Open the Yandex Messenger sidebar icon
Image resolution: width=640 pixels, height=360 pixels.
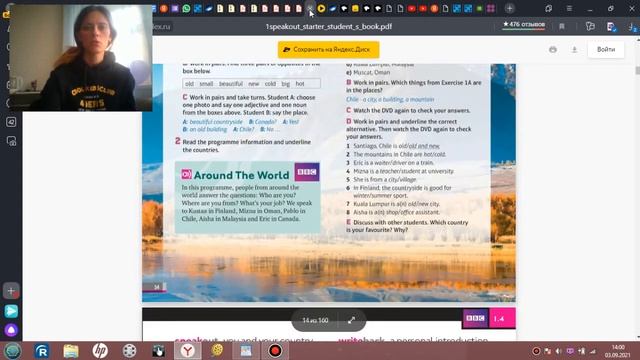[x=11, y=311]
